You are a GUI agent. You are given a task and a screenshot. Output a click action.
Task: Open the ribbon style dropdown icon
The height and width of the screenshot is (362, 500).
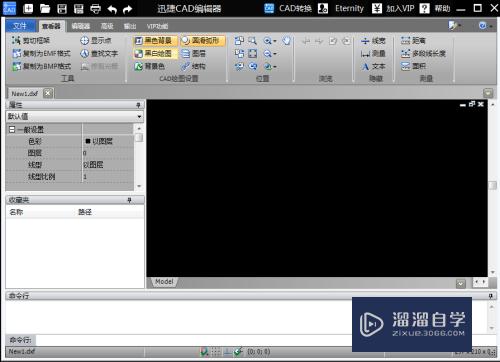point(454,25)
